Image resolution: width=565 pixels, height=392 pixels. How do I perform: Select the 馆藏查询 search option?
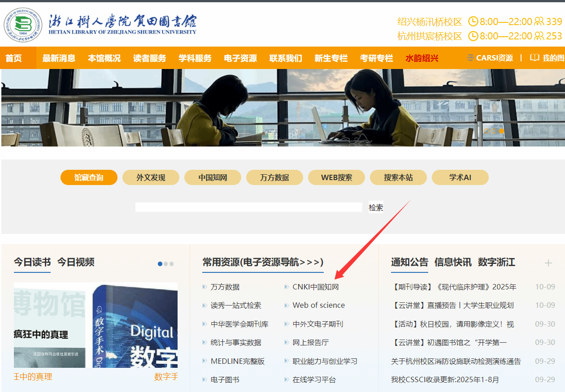89,177
